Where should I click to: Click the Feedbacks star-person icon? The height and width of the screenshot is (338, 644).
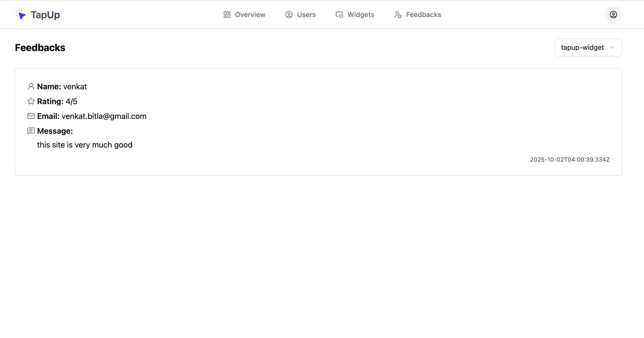(398, 15)
